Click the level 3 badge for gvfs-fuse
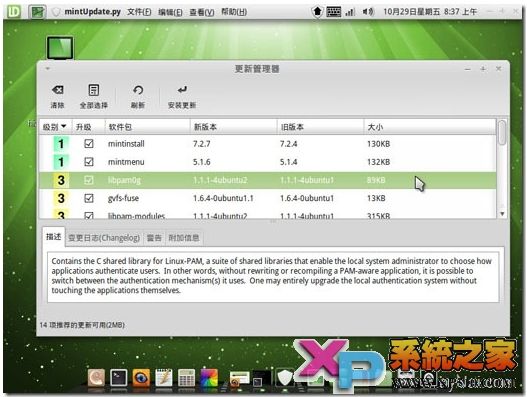The height and width of the screenshot is (397, 527). tap(61, 198)
